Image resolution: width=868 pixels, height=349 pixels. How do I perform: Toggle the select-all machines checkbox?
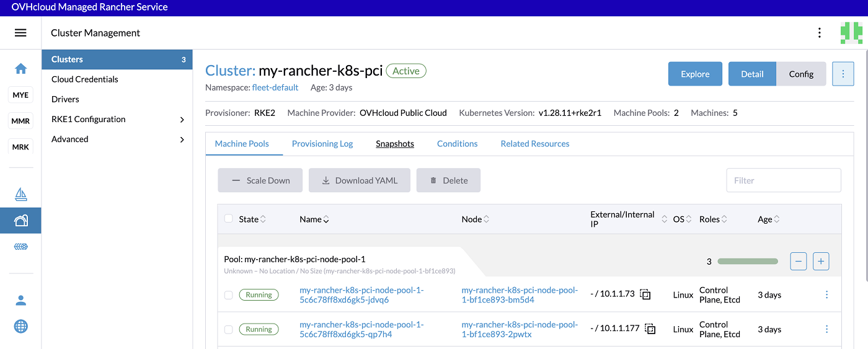(228, 219)
